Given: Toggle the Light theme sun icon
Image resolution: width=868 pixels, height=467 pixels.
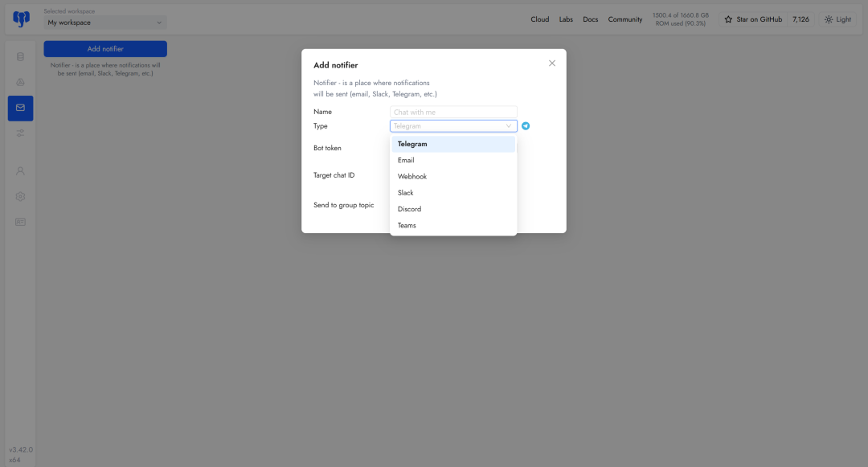Looking at the screenshot, I should tap(828, 19).
